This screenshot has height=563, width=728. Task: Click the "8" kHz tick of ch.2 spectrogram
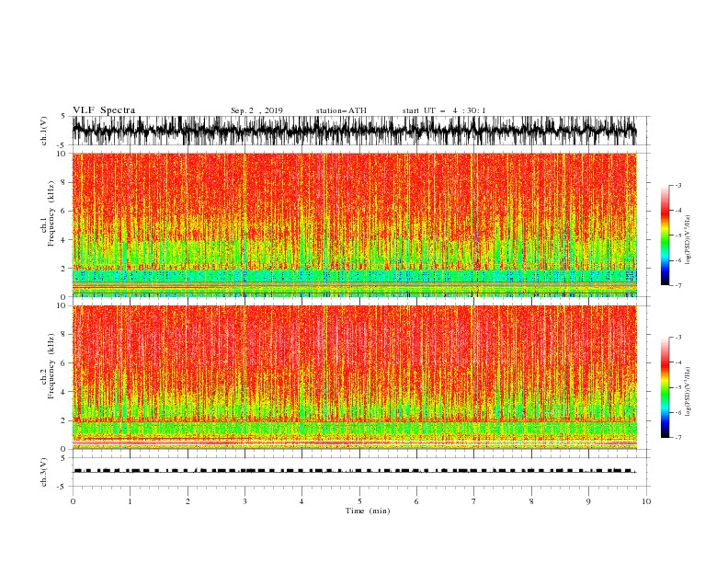(64, 335)
